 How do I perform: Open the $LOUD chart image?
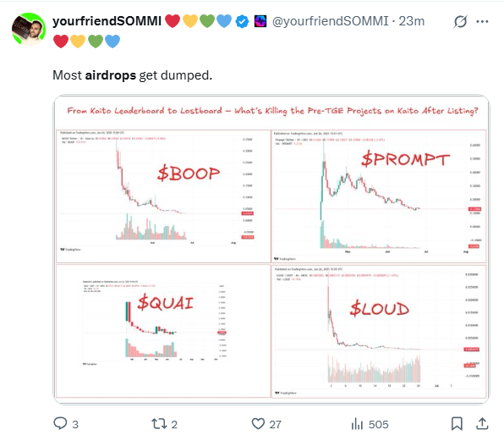pos(379,331)
